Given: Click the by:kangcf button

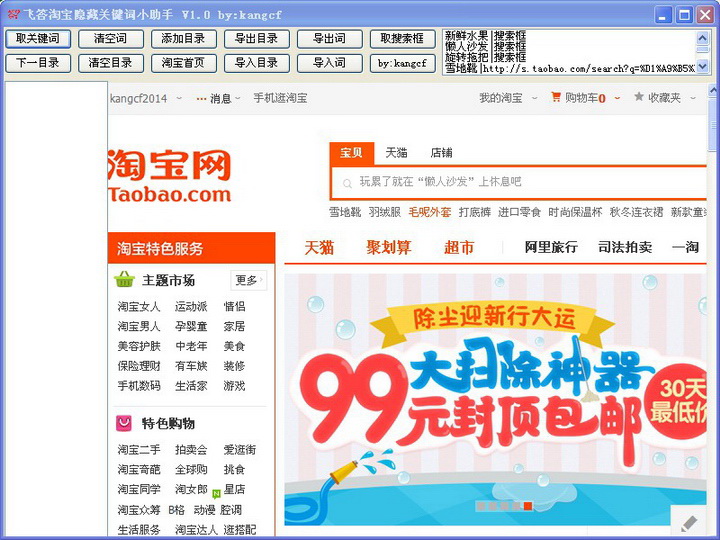Looking at the screenshot, I should [x=402, y=63].
